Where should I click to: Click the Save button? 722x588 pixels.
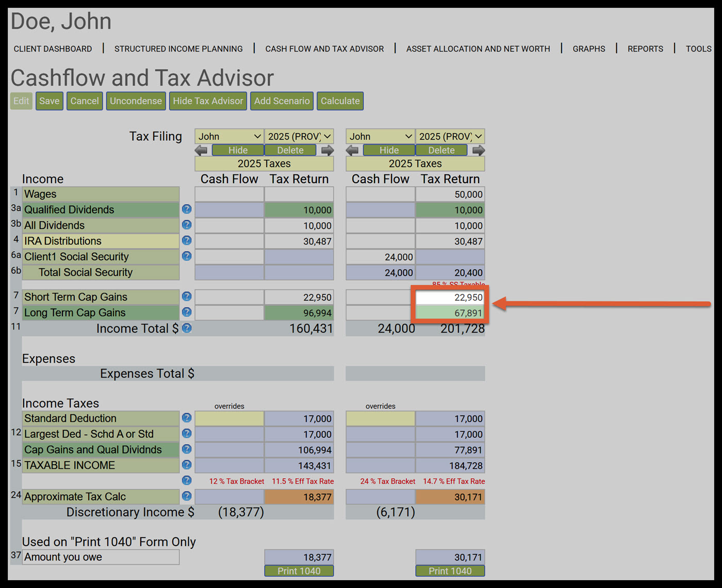[x=50, y=101]
